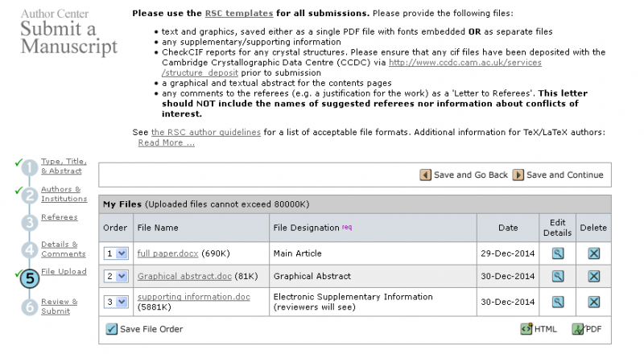Open Authors & Institutions step
This screenshot has width=644, height=354.
pos(61,194)
